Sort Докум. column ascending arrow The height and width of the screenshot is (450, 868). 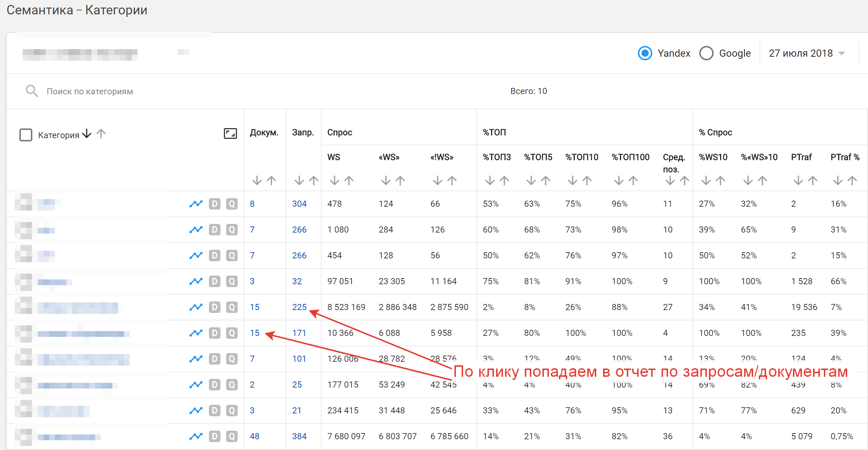272,180
